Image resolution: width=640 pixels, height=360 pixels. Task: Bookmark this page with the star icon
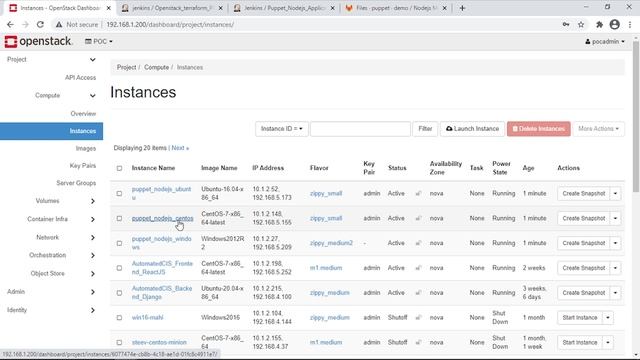click(x=581, y=24)
